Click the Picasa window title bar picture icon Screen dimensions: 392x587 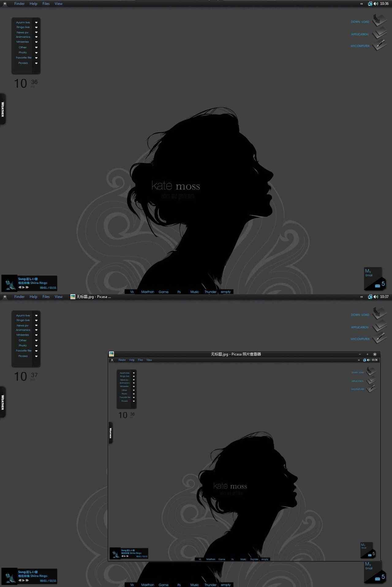[x=111, y=354]
